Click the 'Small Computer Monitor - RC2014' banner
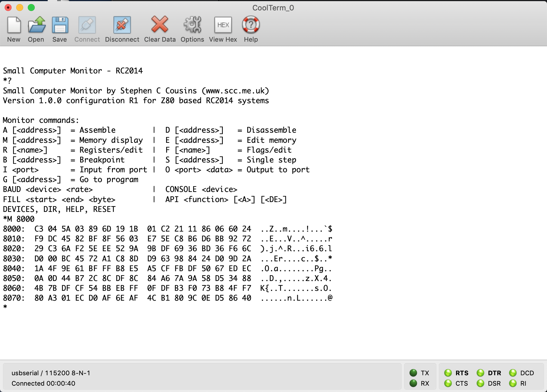The image size is (547, 392). pyautogui.click(x=73, y=71)
